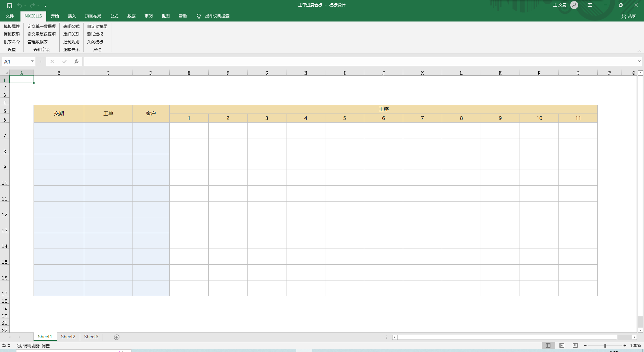Click 定义单一数据项 button
Viewport: 644px width, 352px height.
[42, 27]
